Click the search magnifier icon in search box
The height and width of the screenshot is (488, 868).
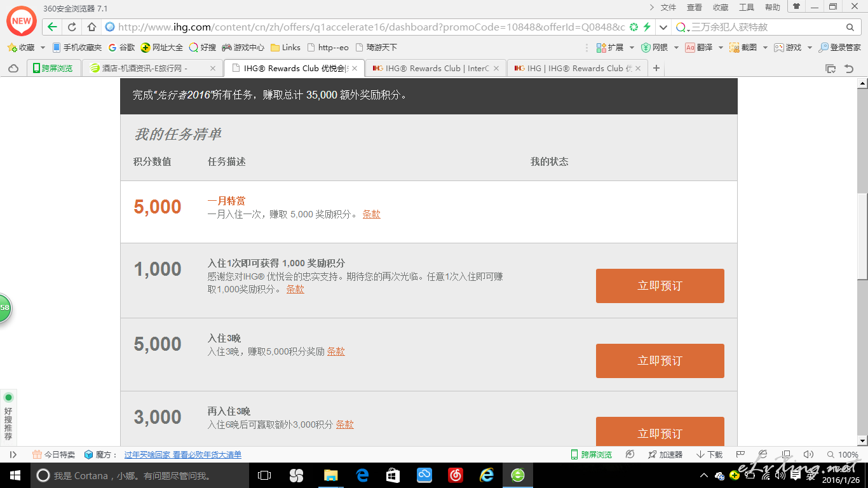(850, 27)
